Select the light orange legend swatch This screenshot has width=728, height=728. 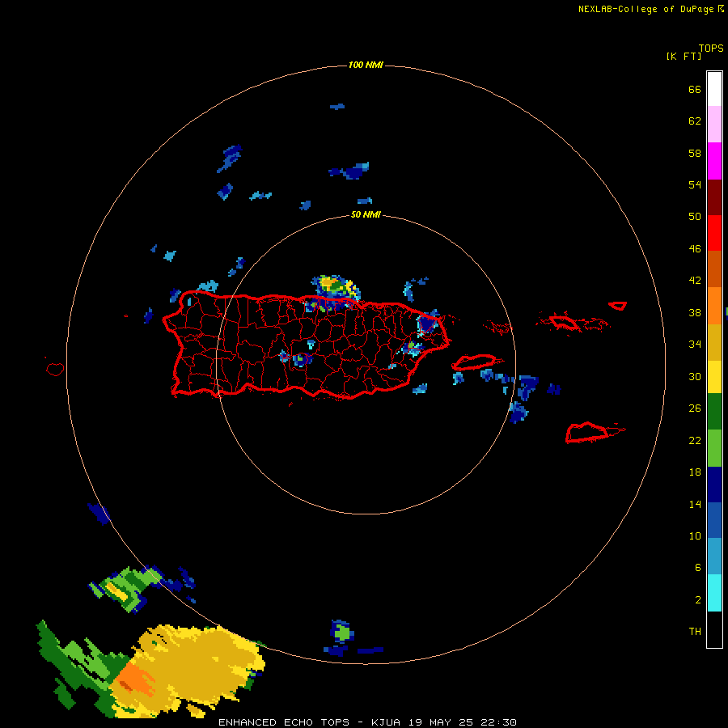tap(714, 306)
